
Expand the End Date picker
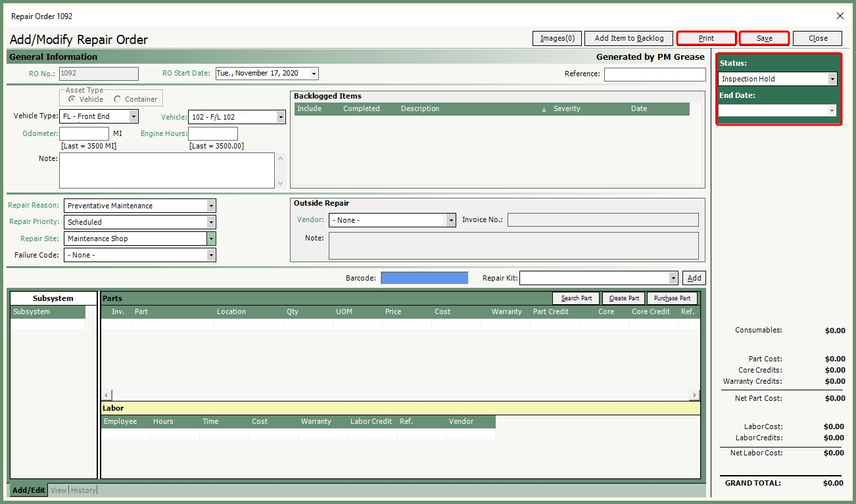(x=832, y=111)
